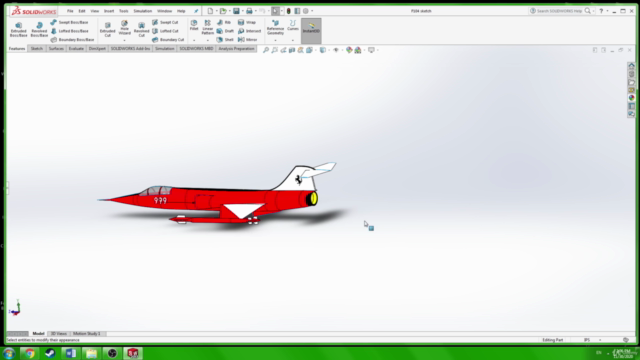Switch to the Evaluate tab
The image size is (640, 360).
[76, 49]
